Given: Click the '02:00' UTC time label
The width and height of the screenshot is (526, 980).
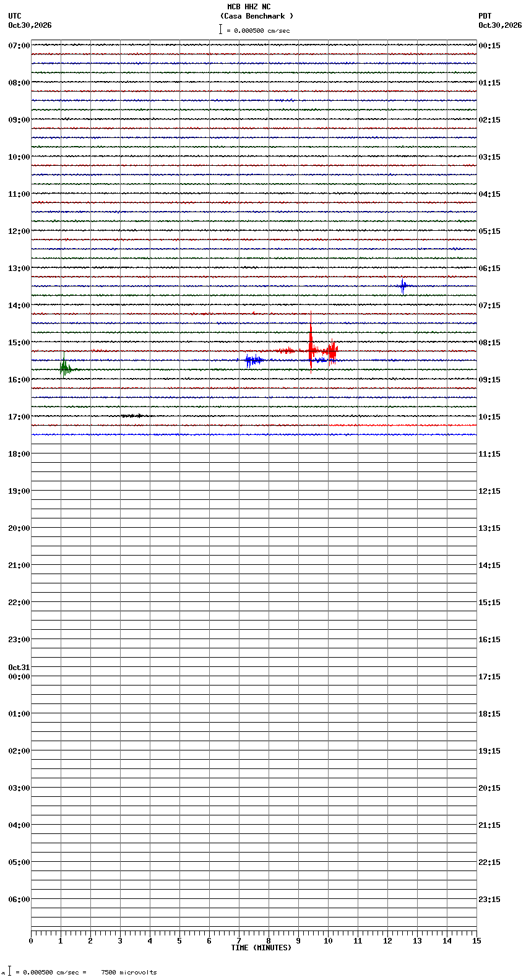Looking at the screenshot, I should click(19, 751).
